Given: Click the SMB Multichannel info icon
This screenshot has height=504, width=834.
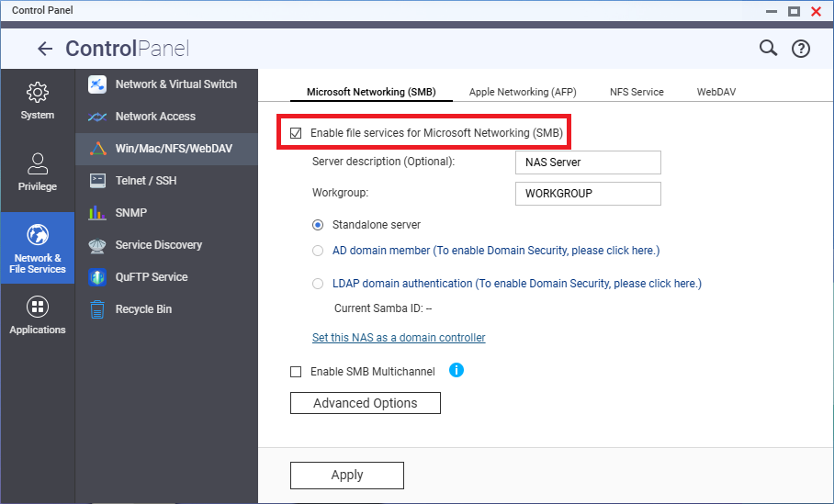Looking at the screenshot, I should tap(456, 371).
